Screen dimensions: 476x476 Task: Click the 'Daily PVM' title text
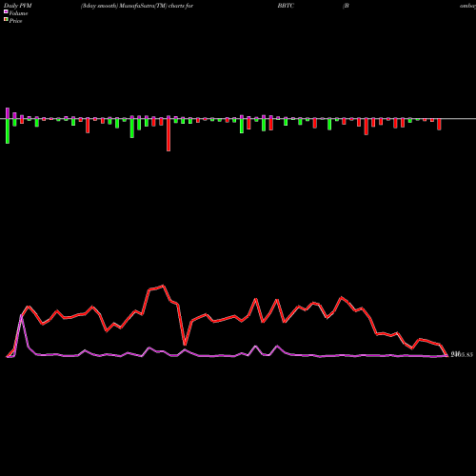[x=18, y=6]
